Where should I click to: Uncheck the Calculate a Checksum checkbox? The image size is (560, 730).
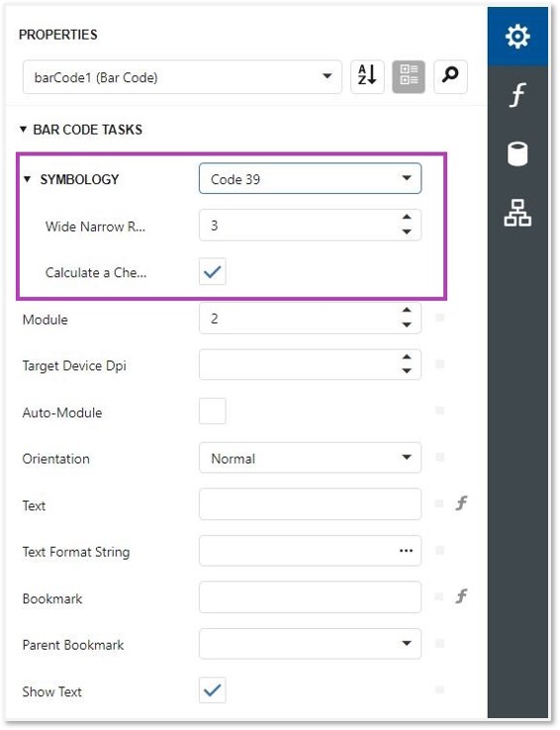pos(213,271)
